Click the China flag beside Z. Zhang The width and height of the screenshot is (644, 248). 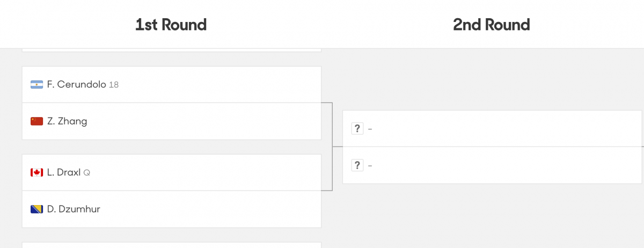(x=36, y=121)
